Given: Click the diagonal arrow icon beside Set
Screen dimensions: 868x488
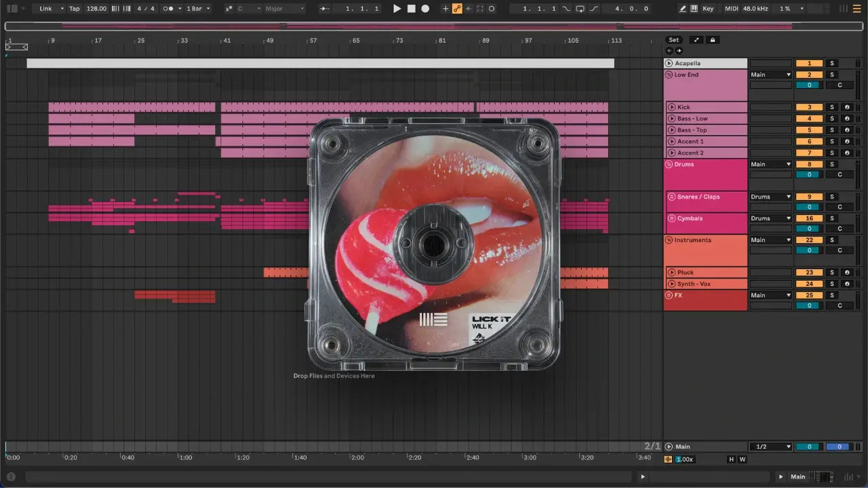Looking at the screenshot, I should click(x=696, y=40).
